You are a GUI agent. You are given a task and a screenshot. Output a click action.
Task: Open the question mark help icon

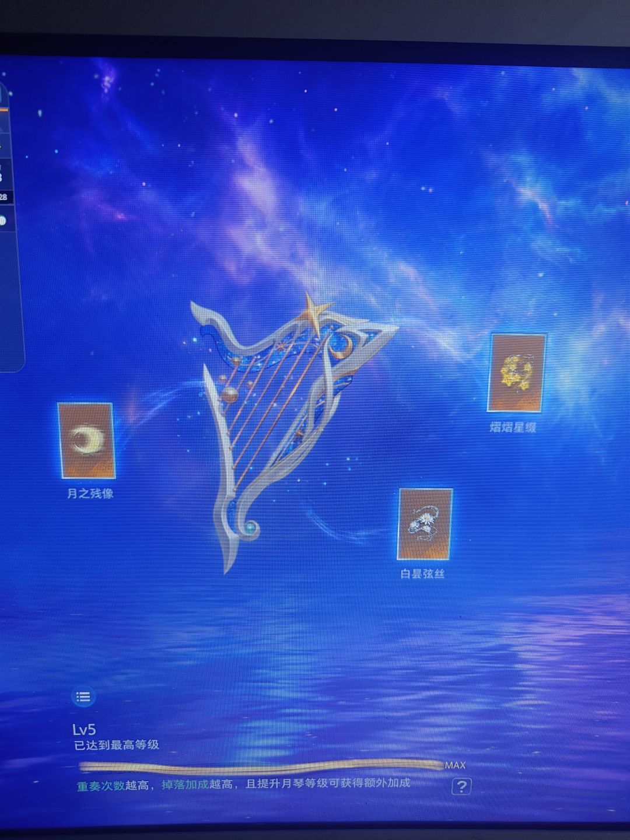coord(461,786)
